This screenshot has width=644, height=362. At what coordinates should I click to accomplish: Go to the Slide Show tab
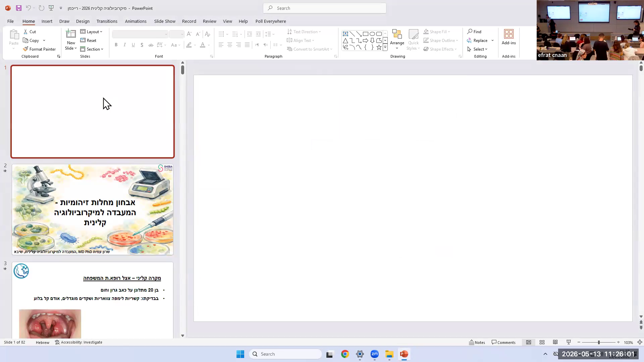point(165,21)
